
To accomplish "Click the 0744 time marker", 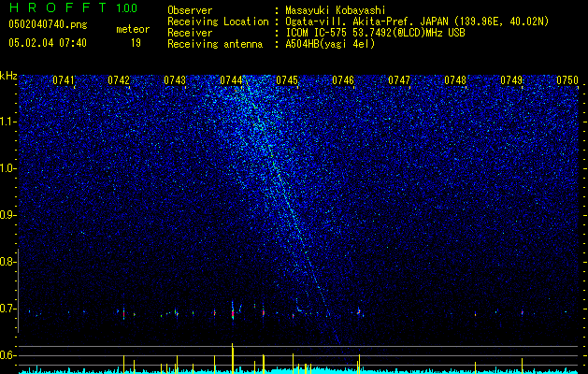I will [231, 80].
